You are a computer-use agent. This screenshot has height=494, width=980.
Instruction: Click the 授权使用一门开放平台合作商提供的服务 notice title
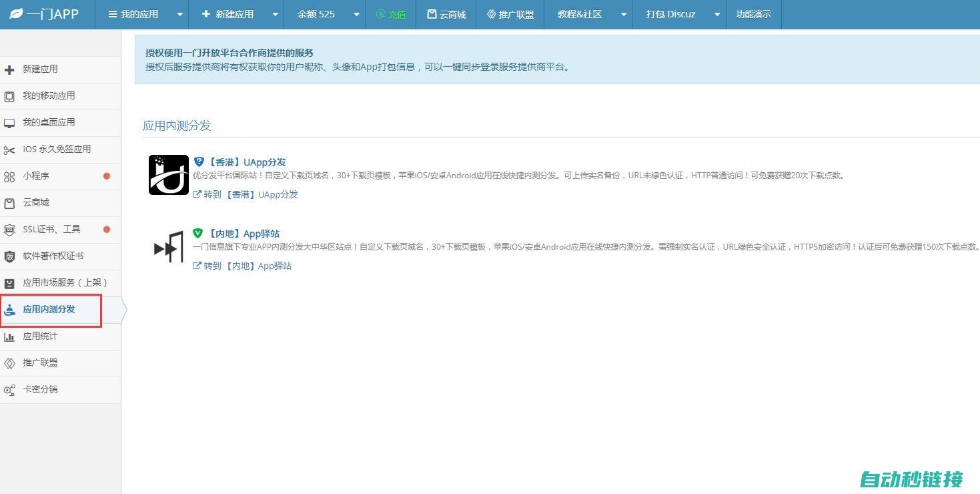point(229,53)
